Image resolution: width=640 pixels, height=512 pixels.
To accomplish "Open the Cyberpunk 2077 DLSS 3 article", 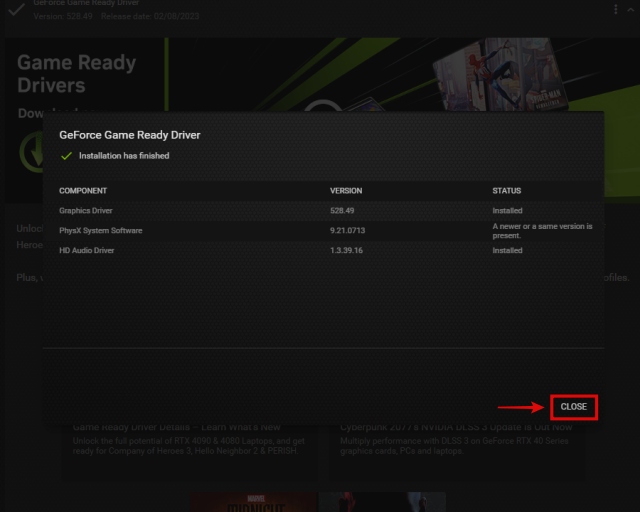I will pyautogui.click(x=455, y=438).
